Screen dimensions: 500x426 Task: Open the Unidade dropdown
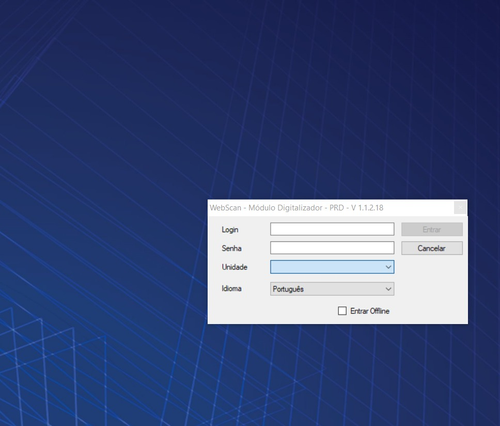point(332,267)
